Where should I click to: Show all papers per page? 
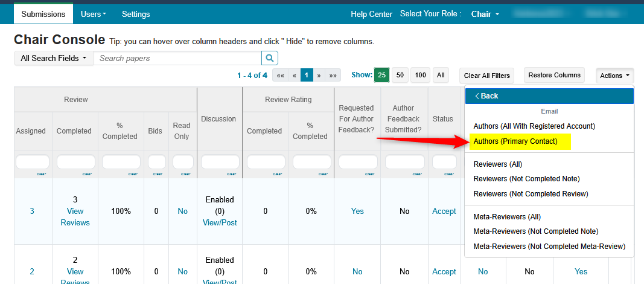tap(441, 76)
